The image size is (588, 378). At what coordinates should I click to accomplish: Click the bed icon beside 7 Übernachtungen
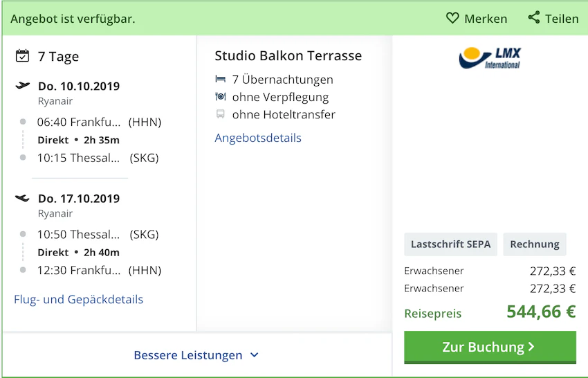pos(221,79)
